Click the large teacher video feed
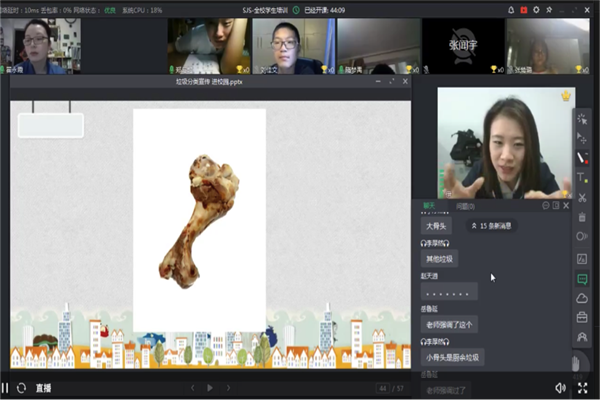Image resolution: width=600 pixels, height=400 pixels. [506, 143]
